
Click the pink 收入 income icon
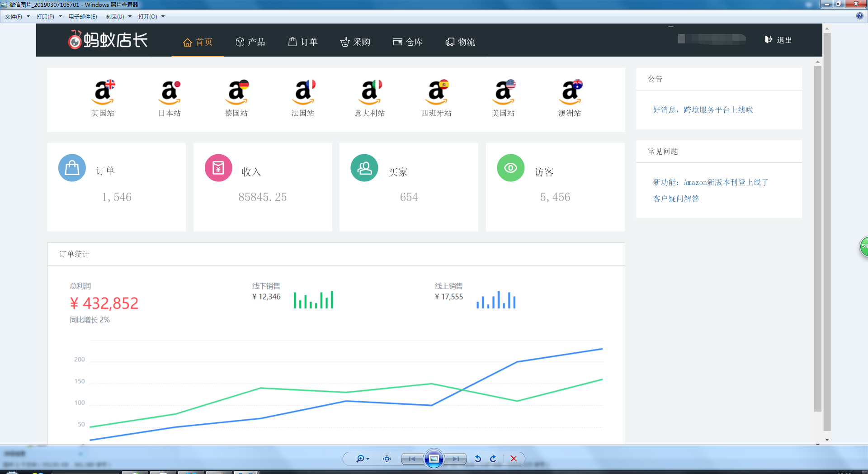[218, 167]
